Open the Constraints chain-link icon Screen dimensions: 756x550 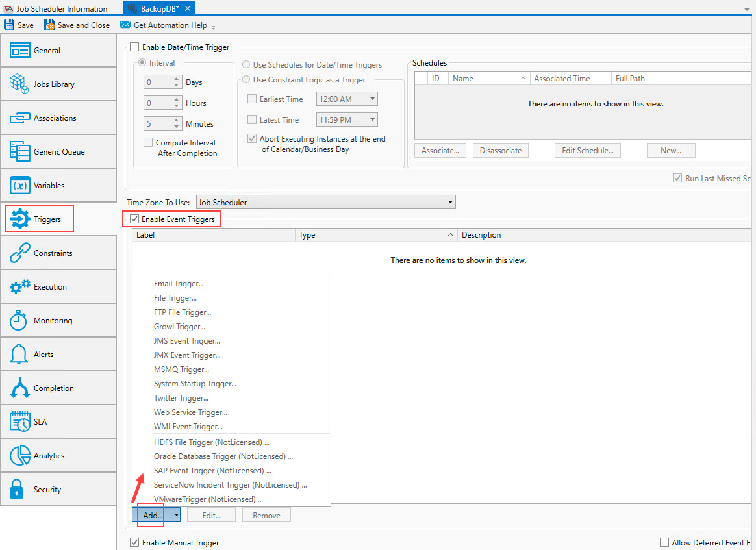pyautogui.click(x=20, y=253)
